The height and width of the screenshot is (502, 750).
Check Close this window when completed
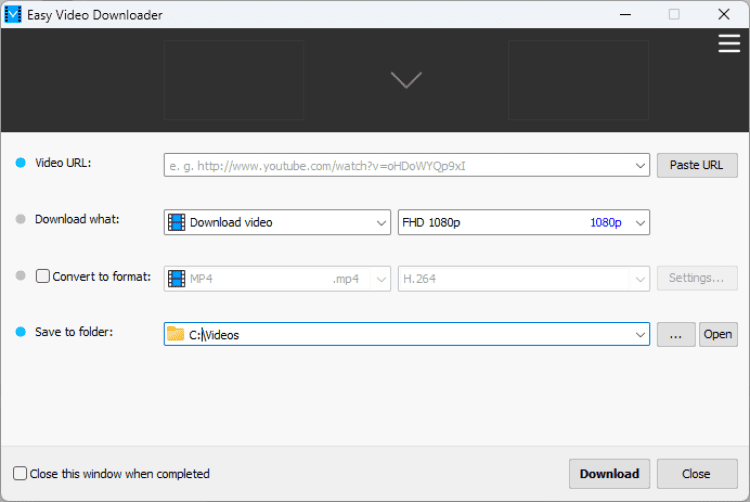[20, 473]
